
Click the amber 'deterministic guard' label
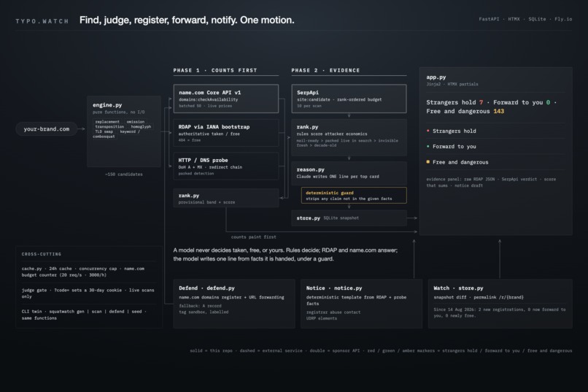coord(329,193)
